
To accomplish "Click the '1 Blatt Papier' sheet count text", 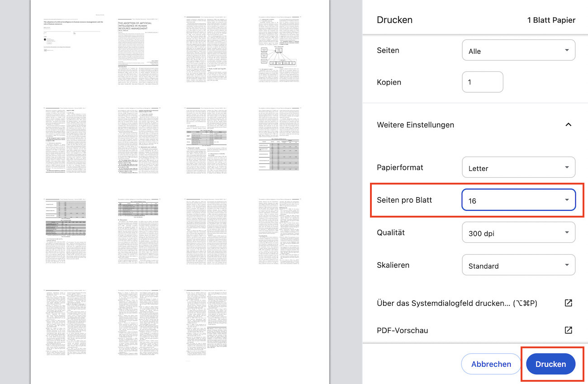I will 551,20.
